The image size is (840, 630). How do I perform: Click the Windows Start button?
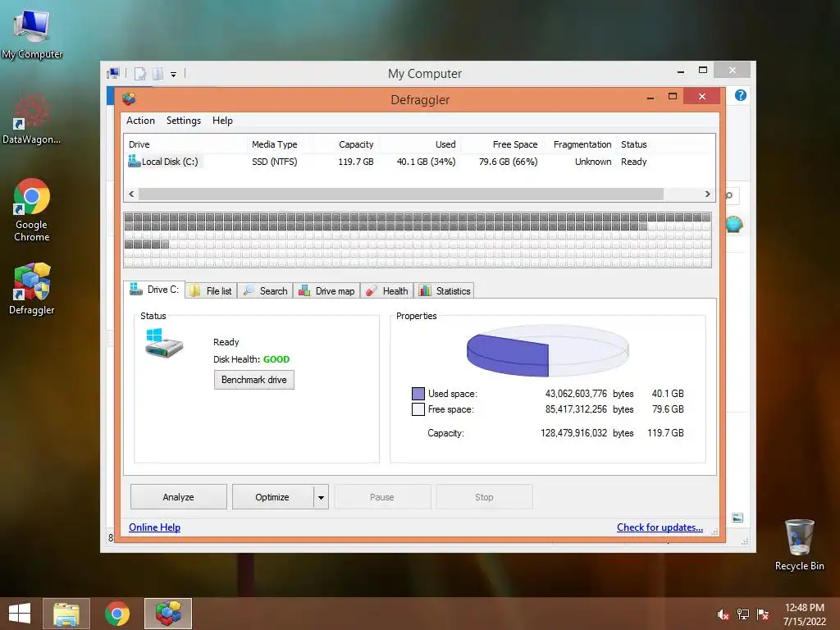(x=20, y=614)
